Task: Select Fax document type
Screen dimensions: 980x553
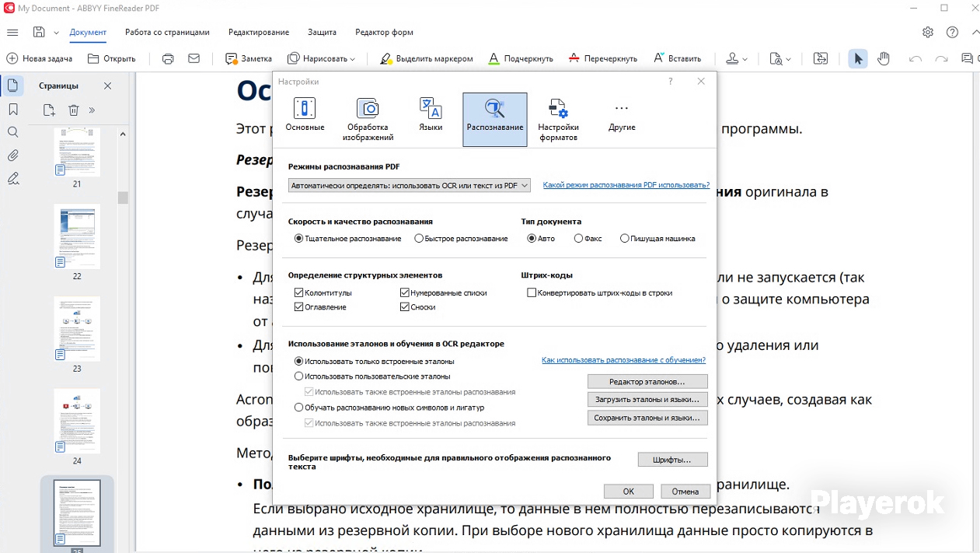Action: click(x=578, y=239)
